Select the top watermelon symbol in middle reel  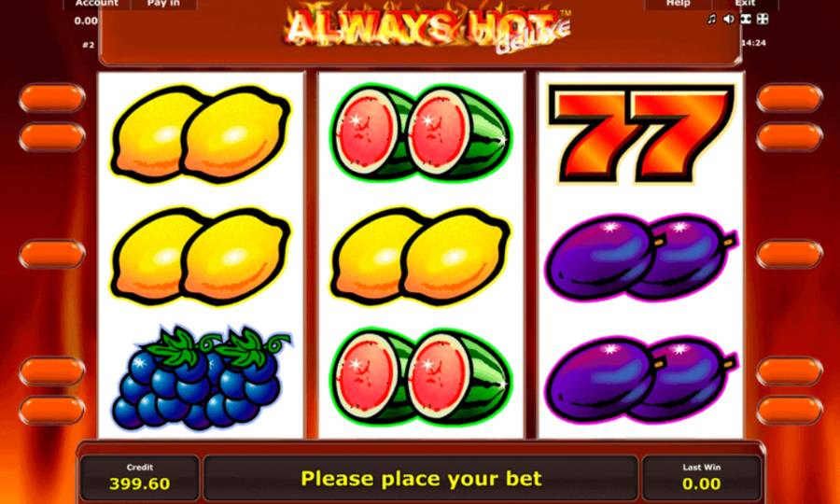(421, 132)
